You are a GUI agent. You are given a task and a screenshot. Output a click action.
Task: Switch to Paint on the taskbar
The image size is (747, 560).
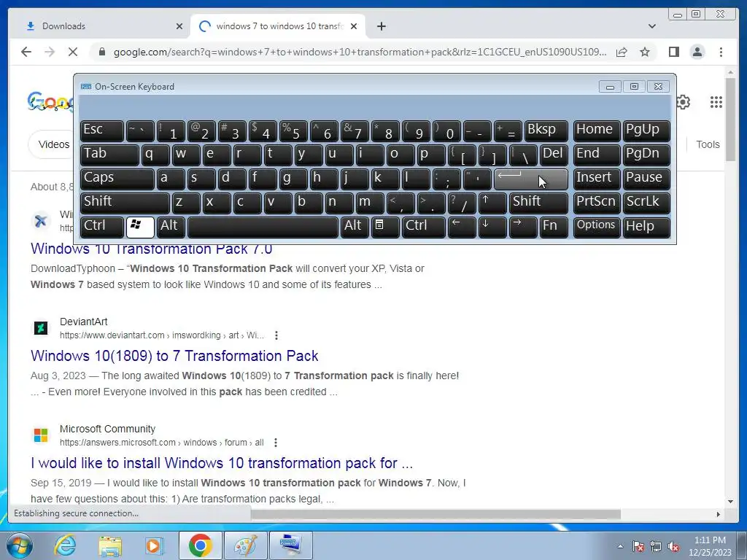pyautogui.click(x=245, y=545)
